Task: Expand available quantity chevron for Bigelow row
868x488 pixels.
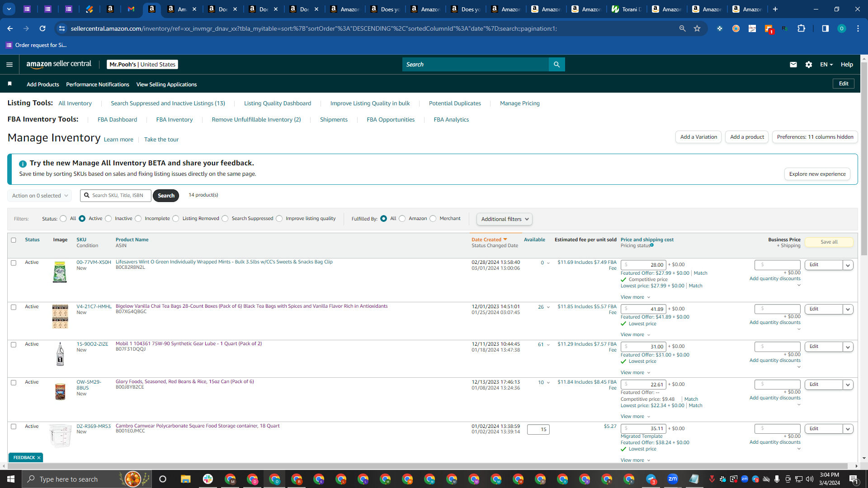Action: click(548, 307)
